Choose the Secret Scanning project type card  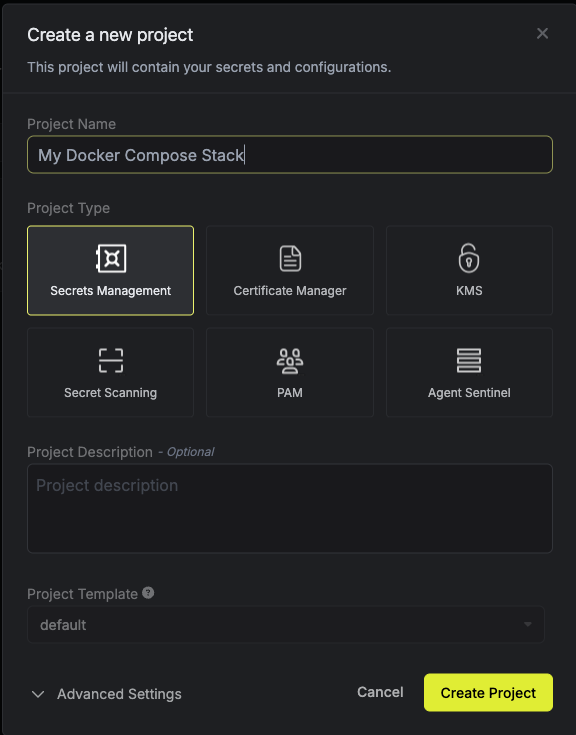click(111, 372)
